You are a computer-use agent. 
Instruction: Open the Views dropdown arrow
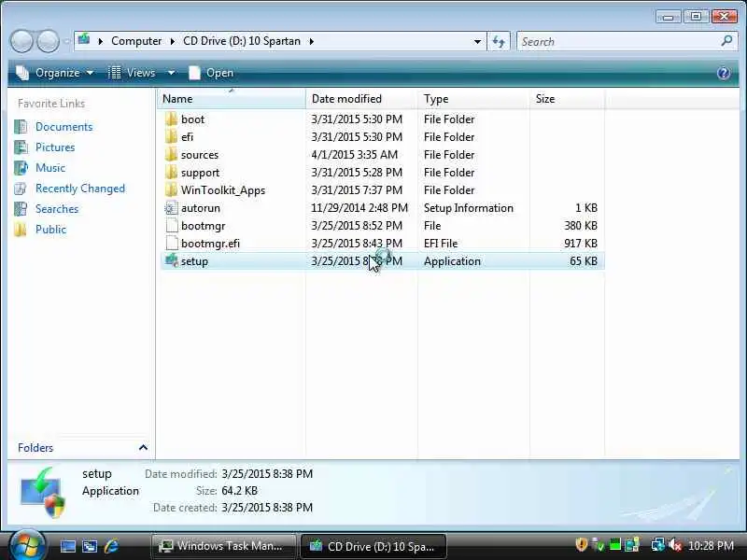click(171, 73)
